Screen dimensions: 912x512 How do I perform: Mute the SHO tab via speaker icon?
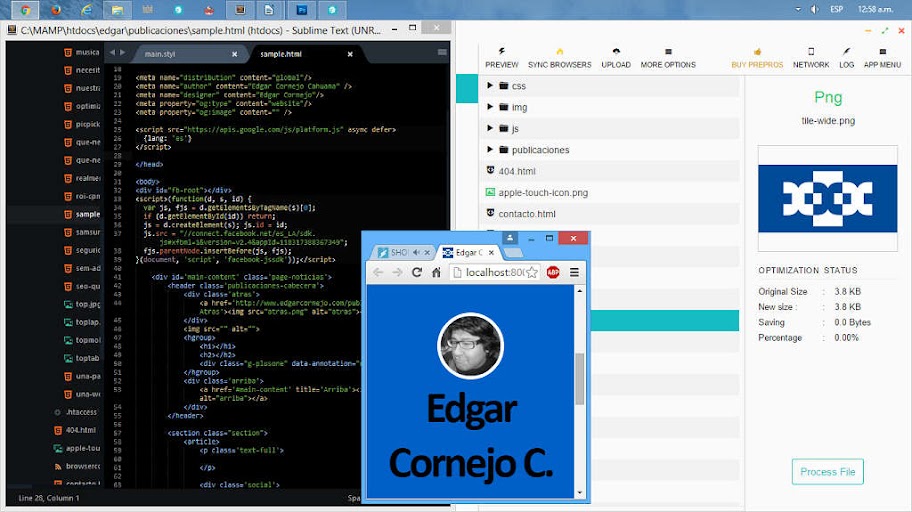point(416,253)
